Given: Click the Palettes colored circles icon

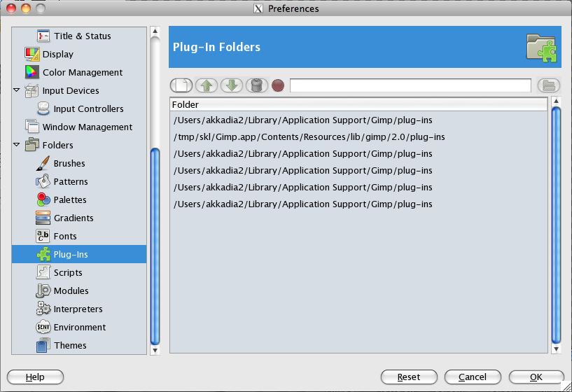Looking at the screenshot, I should (43, 199).
